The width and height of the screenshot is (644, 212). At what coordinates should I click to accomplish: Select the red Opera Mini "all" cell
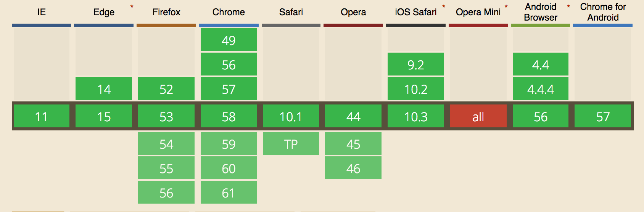[x=478, y=116]
